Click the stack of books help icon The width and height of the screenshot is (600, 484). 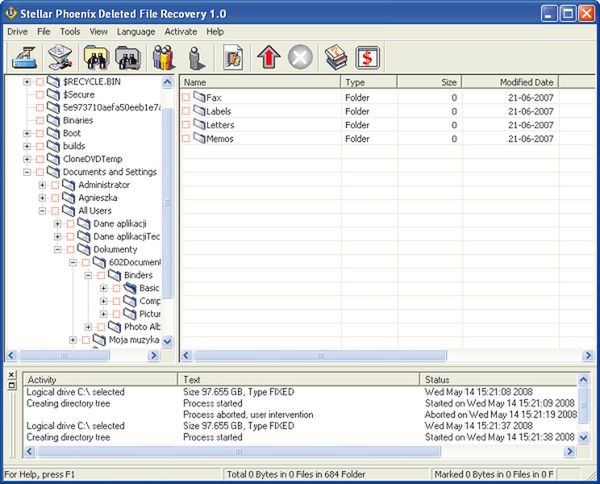click(336, 57)
